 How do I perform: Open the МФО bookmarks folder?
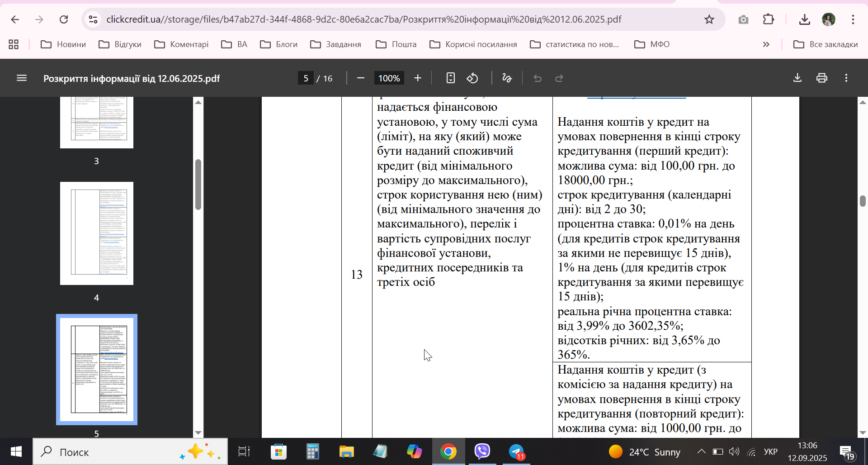[652, 44]
